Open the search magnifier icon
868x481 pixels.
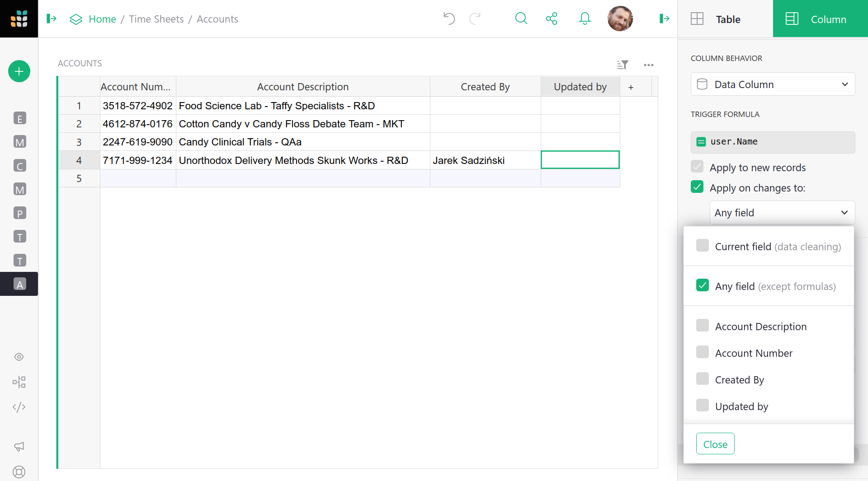[521, 19]
